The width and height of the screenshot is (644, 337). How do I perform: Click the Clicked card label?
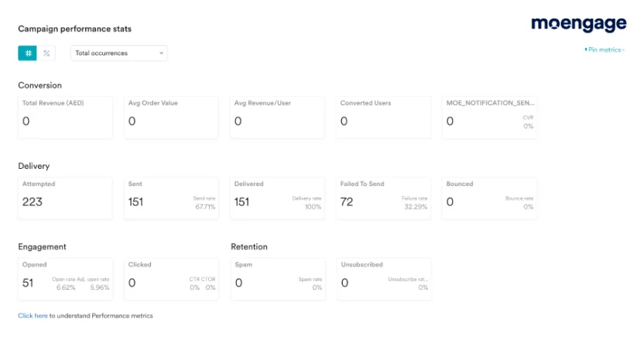139,265
